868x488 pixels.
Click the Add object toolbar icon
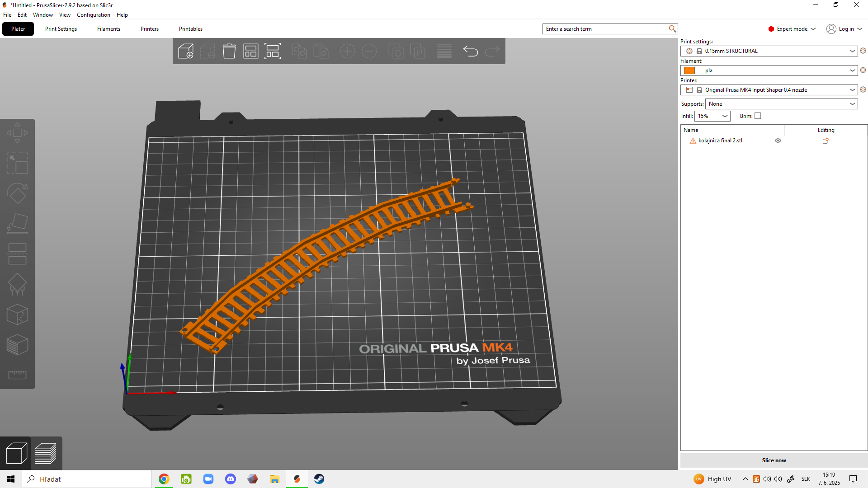tap(186, 51)
